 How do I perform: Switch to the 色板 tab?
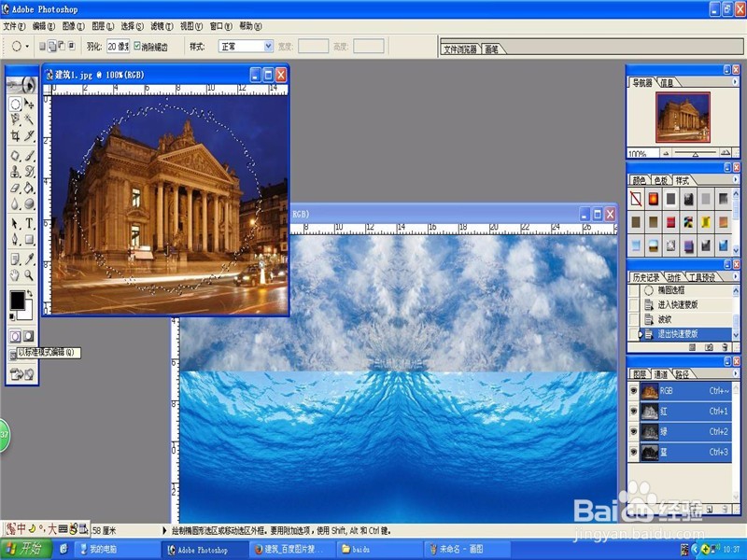point(661,180)
